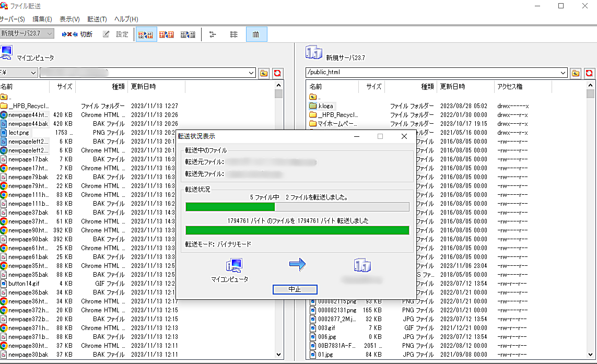The image size is (597, 364).
Task: Open the 新規サーバ23.7 server selection dropdown
Action: [x=50, y=34]
